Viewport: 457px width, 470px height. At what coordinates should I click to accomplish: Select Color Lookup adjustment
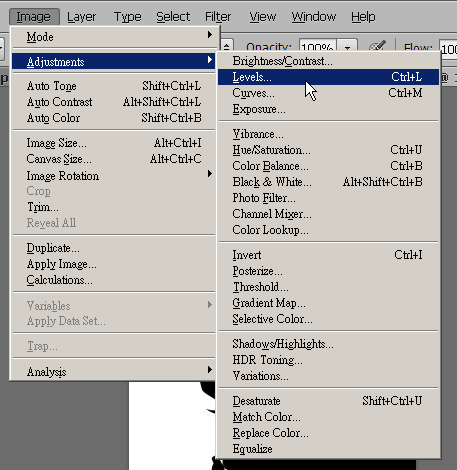coord(328,230)
